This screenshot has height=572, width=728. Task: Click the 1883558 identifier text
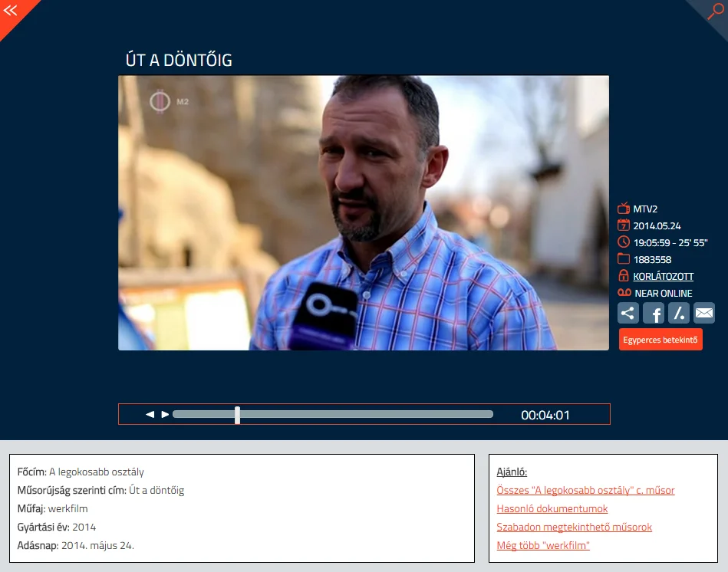click(652, 260)
